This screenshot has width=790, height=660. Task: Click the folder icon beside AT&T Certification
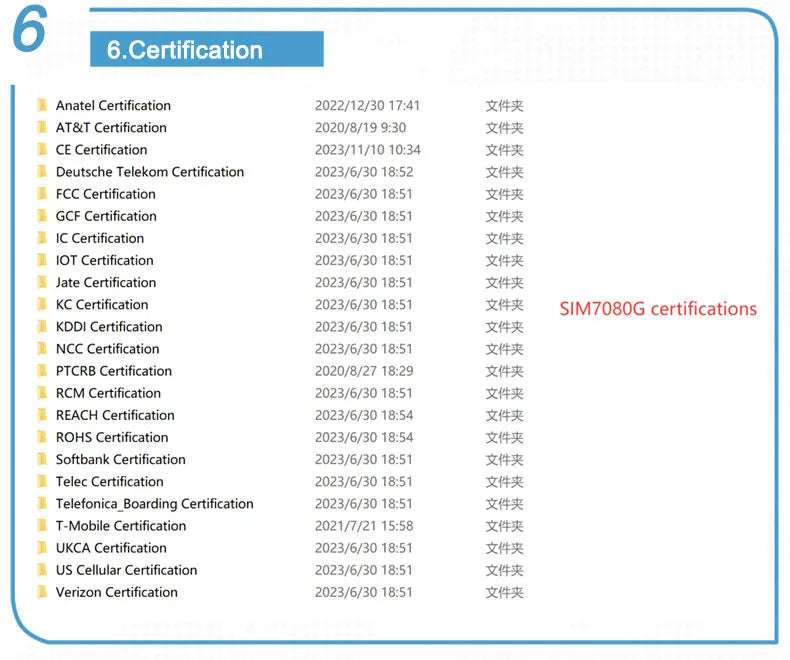point(42,127)
